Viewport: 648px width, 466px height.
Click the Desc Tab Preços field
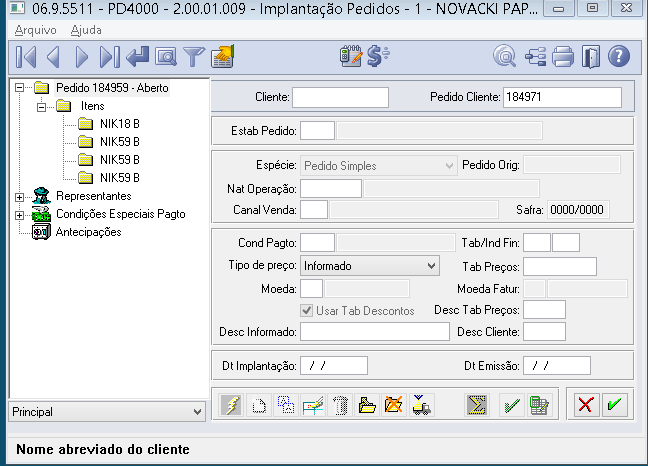pyautogui.click(x=544, y=310)
